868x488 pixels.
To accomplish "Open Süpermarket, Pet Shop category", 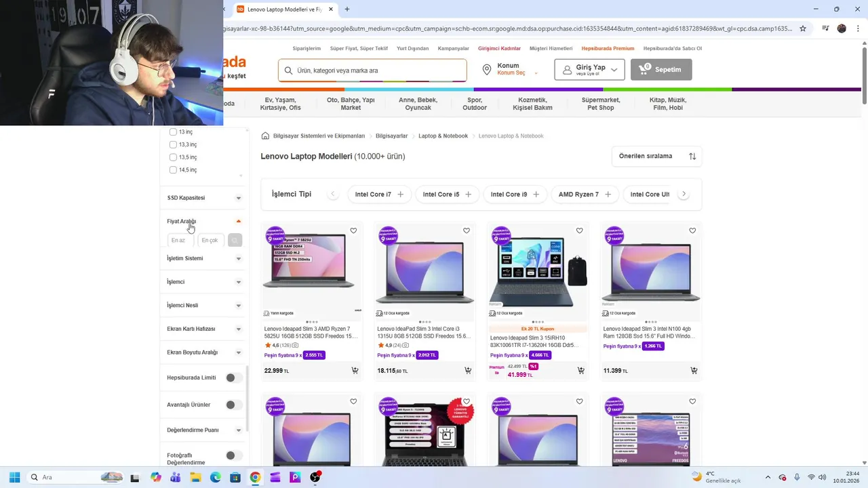I will click(x=601, y=104).
